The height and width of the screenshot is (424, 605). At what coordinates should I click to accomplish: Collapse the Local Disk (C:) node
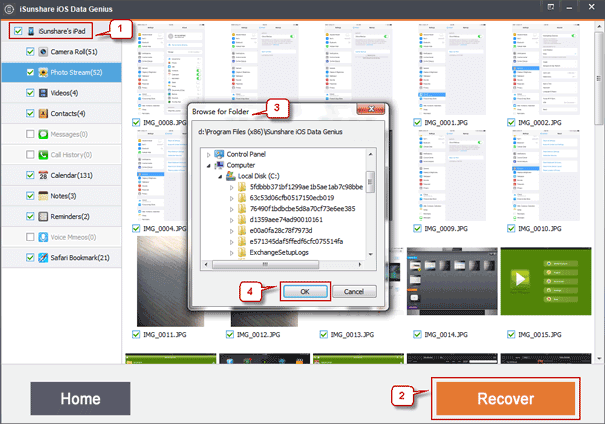click(x=220, y=176)
